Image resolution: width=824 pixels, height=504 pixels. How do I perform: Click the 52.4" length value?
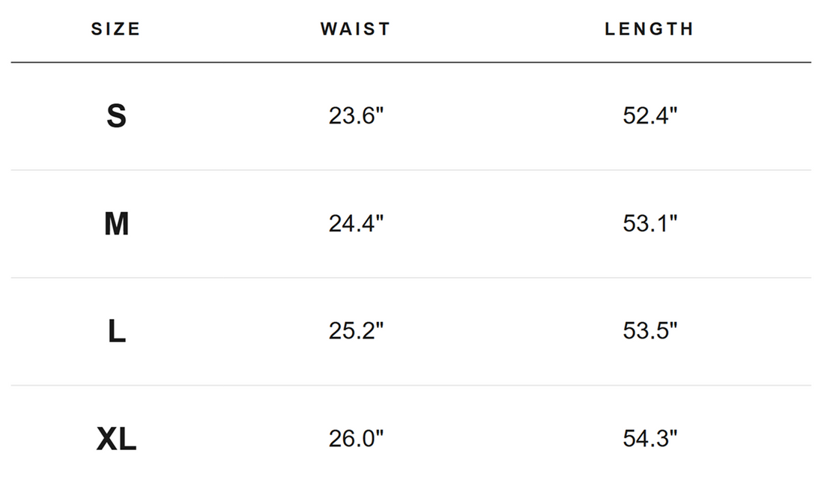[x=649, y=115]
